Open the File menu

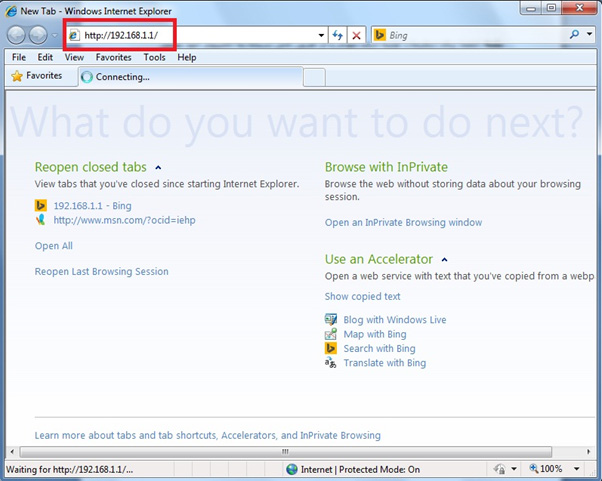click(19, 57)
